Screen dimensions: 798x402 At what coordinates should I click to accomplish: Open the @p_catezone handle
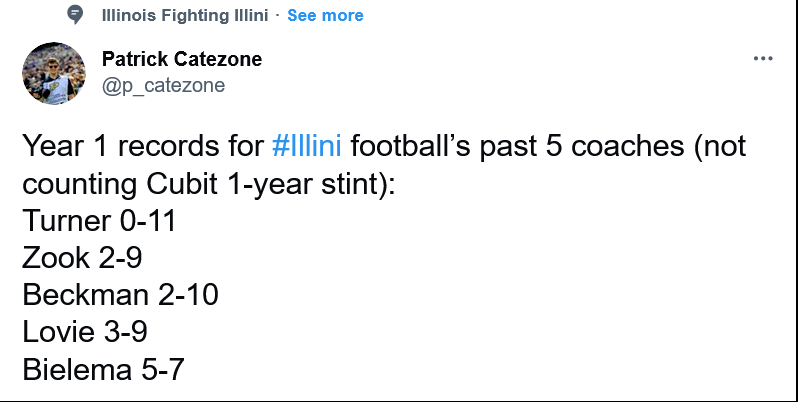(x=163, y=85)
